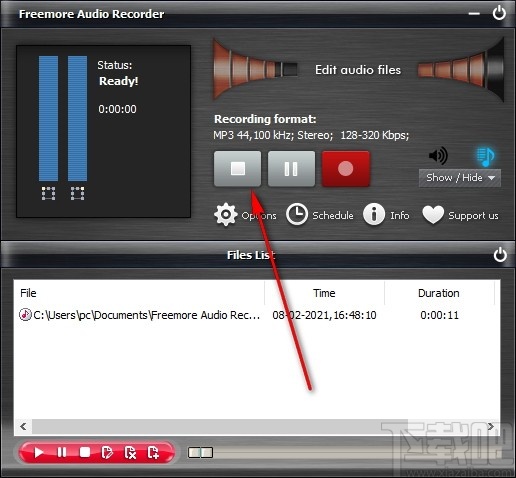Click the Schedule label
Screen dimensions: 516x478
pos(333,215)
